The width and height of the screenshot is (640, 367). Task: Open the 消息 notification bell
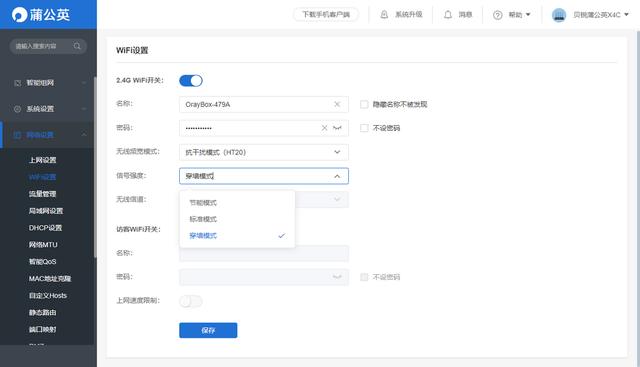pyautogui.click(x=448, y=15)
